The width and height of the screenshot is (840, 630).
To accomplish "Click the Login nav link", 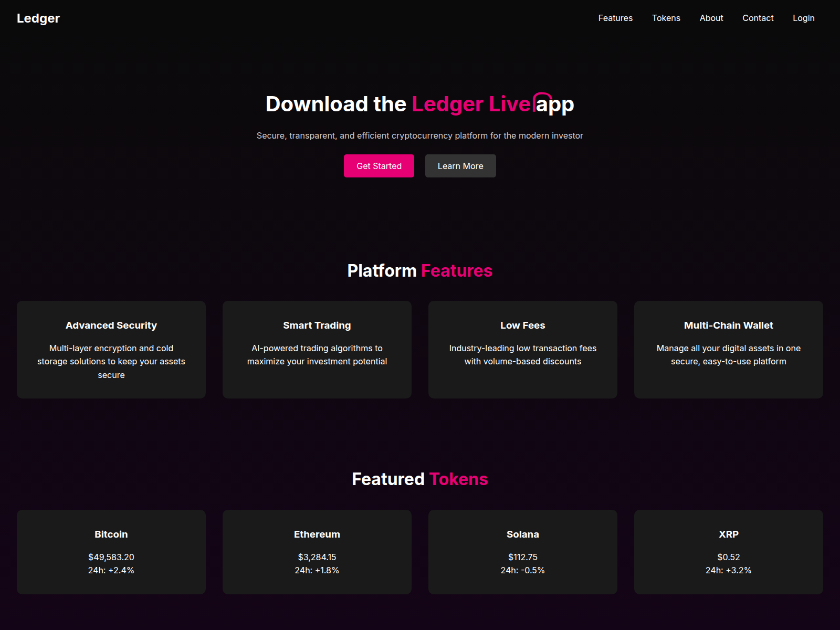I will pyautogui.click(x=804, y=18).
